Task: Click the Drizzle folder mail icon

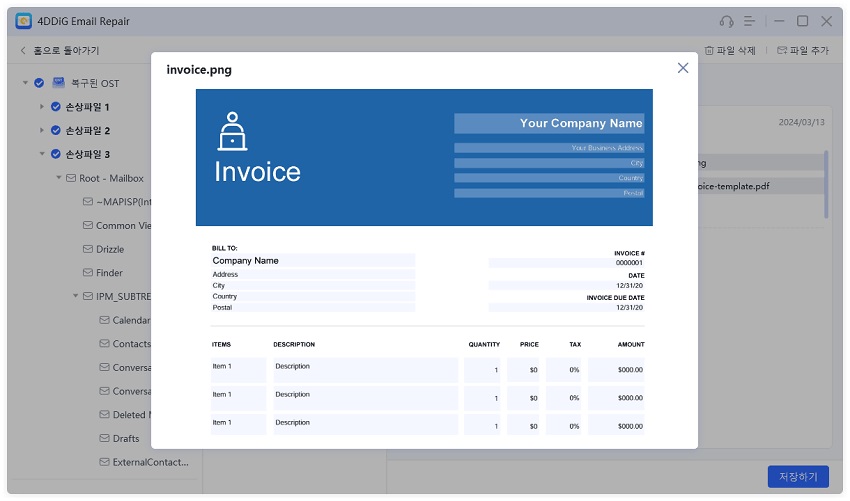Action: (87, 249)
